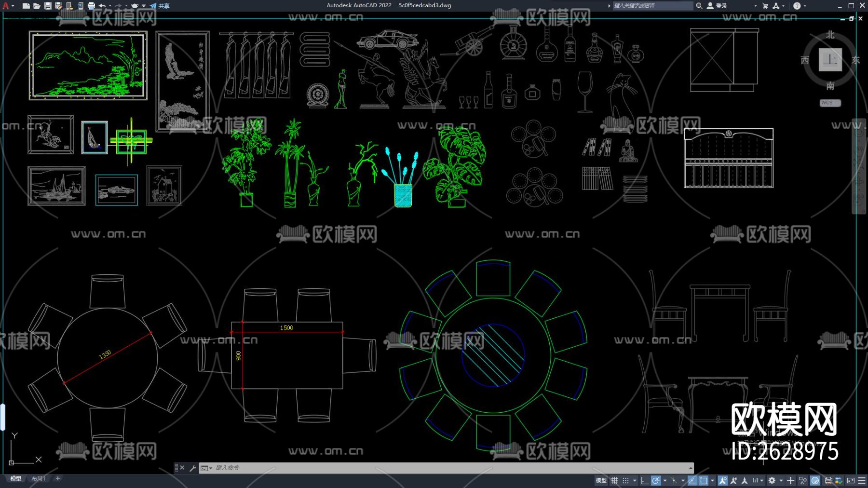Toggle polar tracking in status bar
This screenshot has width=868, height=488.
coord(656,481)
